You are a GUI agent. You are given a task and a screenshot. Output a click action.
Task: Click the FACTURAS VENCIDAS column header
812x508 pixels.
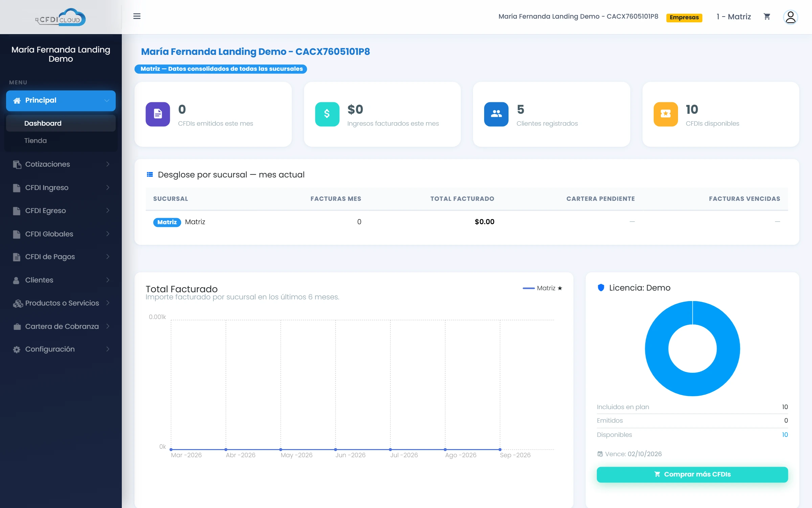pos(744,199)
